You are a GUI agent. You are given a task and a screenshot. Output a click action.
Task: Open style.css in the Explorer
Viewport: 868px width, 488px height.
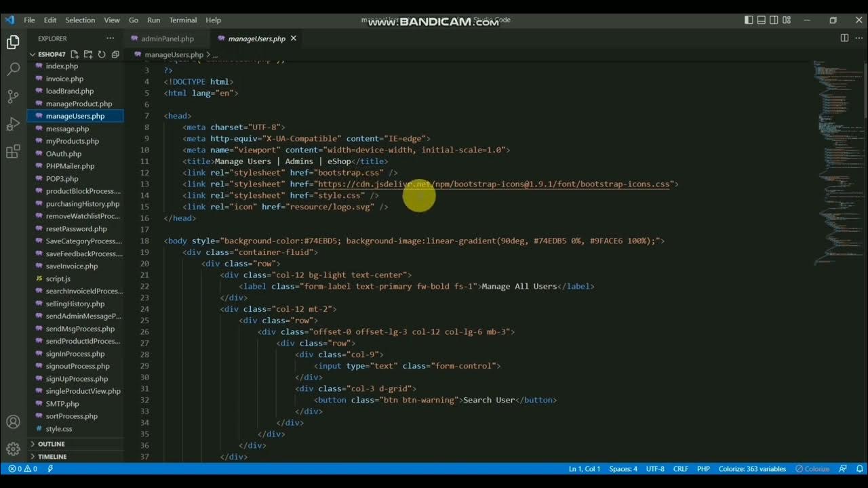click(58, 429)
